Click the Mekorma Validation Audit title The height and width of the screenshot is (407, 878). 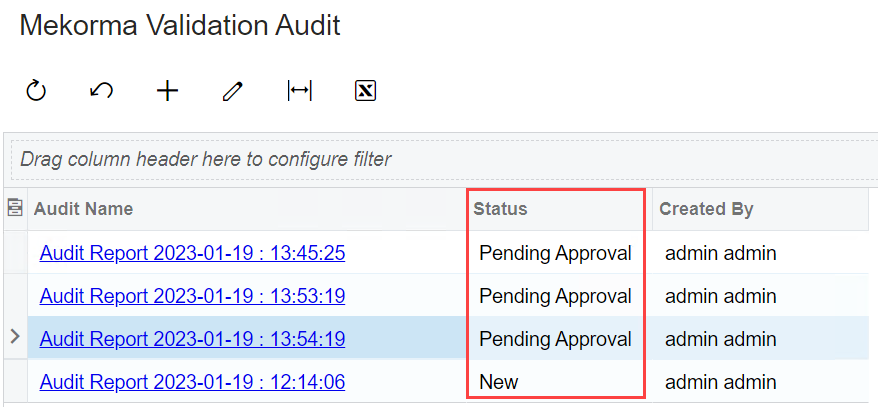[180, 25]
